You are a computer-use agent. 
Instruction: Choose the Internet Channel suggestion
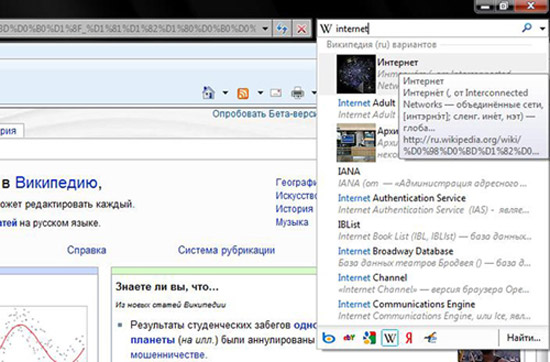434,284
